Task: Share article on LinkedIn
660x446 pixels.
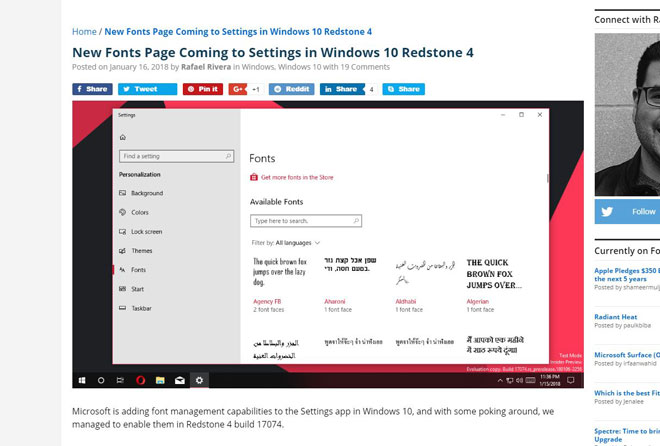Action: 342,89
